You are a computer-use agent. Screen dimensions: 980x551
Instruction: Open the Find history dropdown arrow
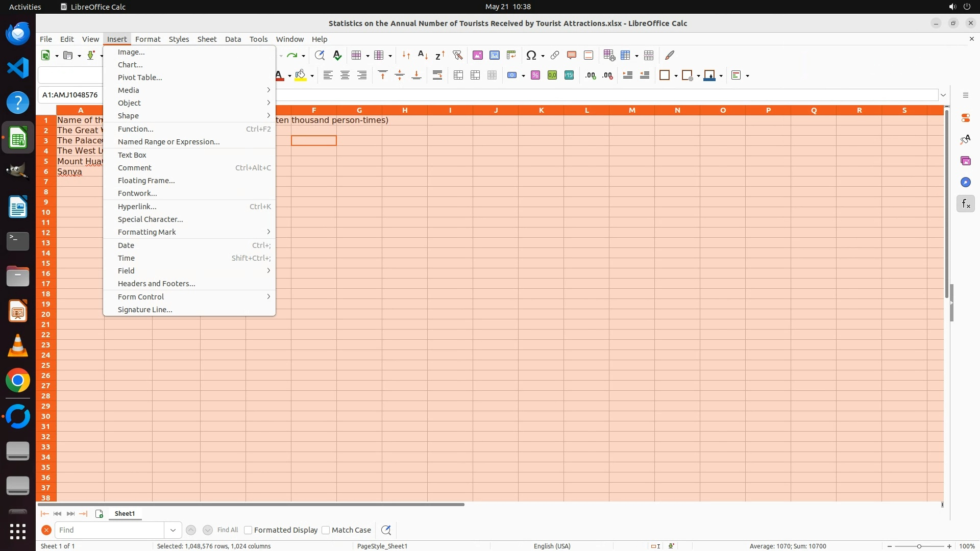pos(173,530)
